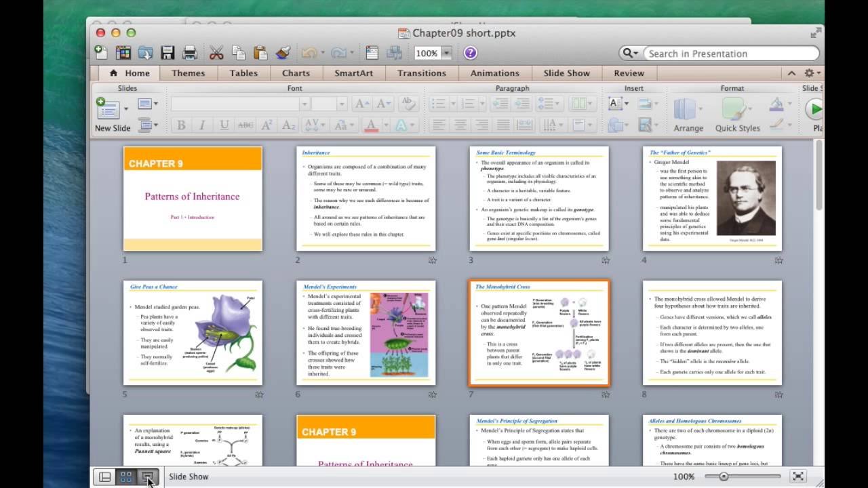
Task: Click the Undo arrow icon
Action: (309, 53)
